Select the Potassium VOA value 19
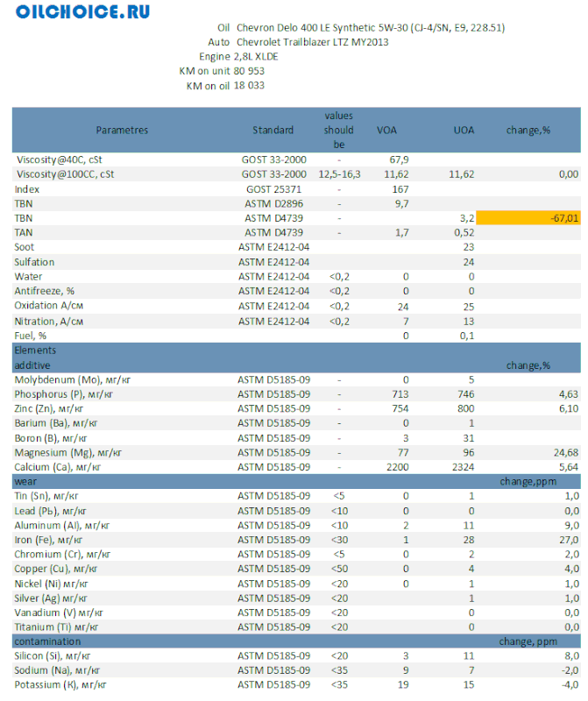Screen dimensions: 588x701 (x=403, y=685)
